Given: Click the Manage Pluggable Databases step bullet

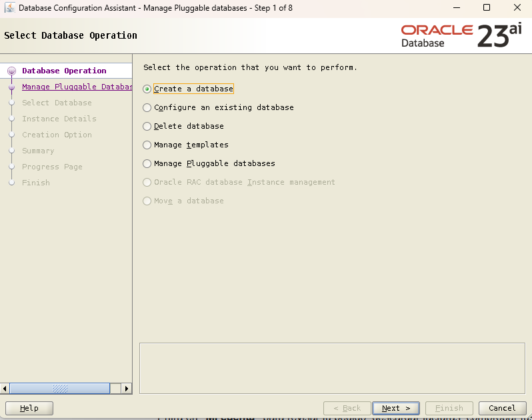Looking at the screenshot, I should (x=11, y=87).
